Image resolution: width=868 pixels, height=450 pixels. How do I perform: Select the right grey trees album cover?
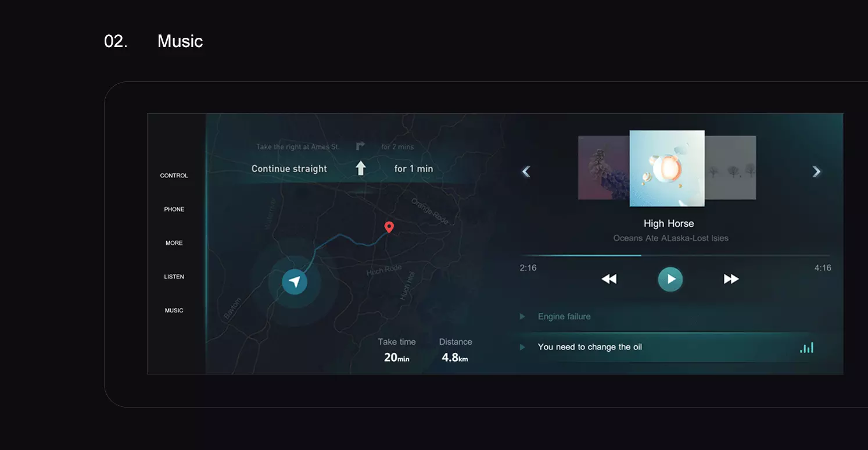730,167
